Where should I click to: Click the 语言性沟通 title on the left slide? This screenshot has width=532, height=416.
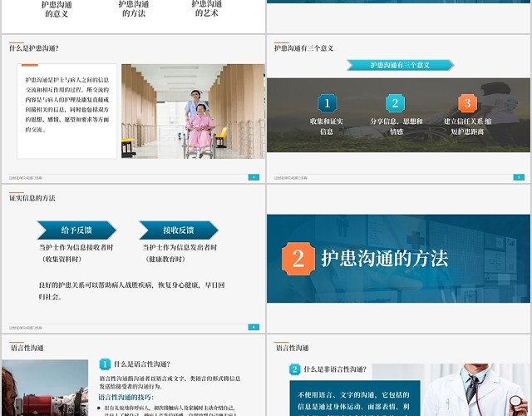click(27, 348)
